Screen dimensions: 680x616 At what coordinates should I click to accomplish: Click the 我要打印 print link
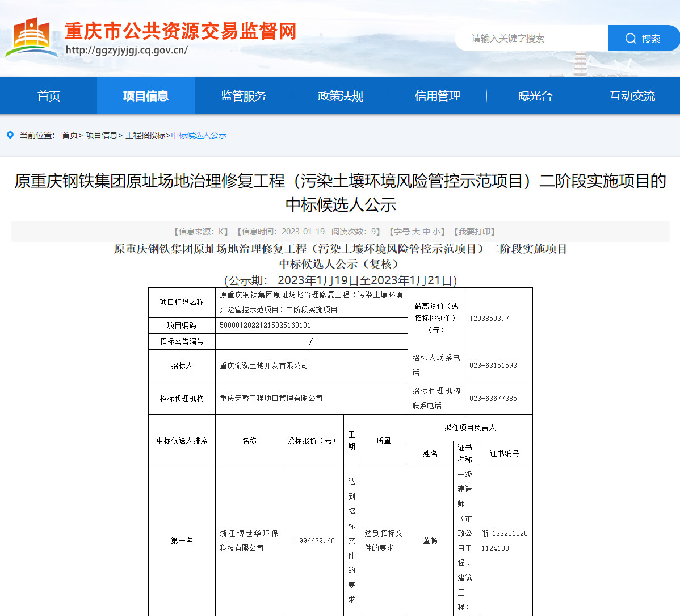pyautogui.click(x=475, y=232)
